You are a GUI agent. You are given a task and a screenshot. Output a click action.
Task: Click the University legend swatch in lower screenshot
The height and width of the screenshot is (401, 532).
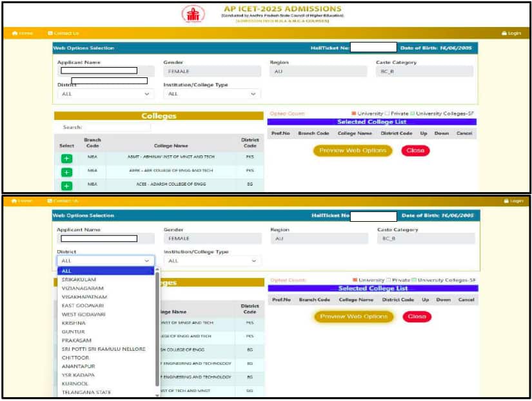point(355,280)
